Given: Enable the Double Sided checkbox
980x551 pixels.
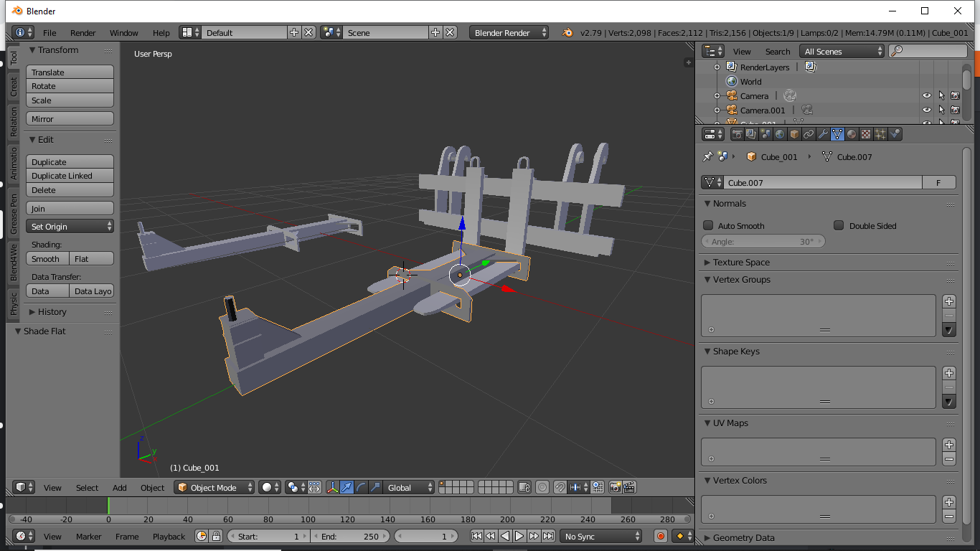Looking at the screenshot, I should [839, 225].
